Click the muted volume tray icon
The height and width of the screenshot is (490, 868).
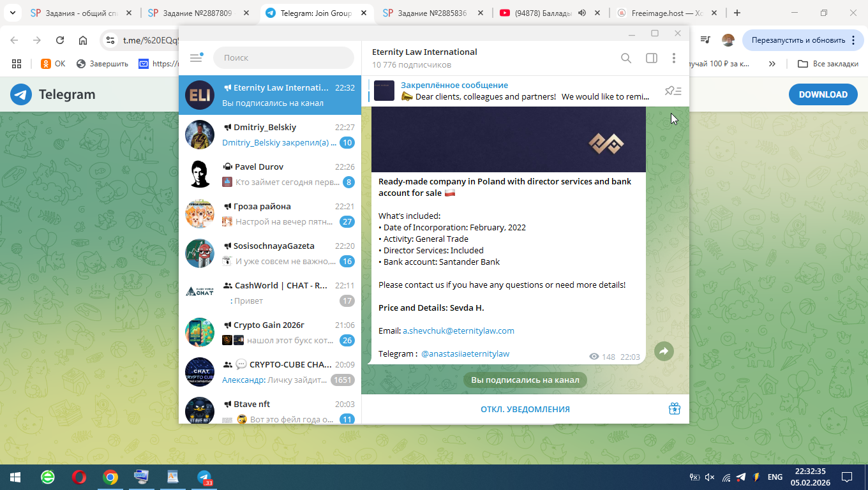click(710, 477)
